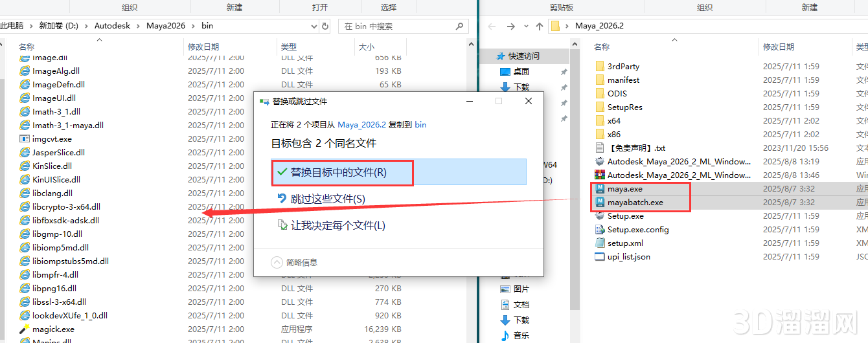This screenshot has height=343, width=868.
Task: Click the Autodesk breadcrumb in address bar
Action: click(x=113, y=26)
